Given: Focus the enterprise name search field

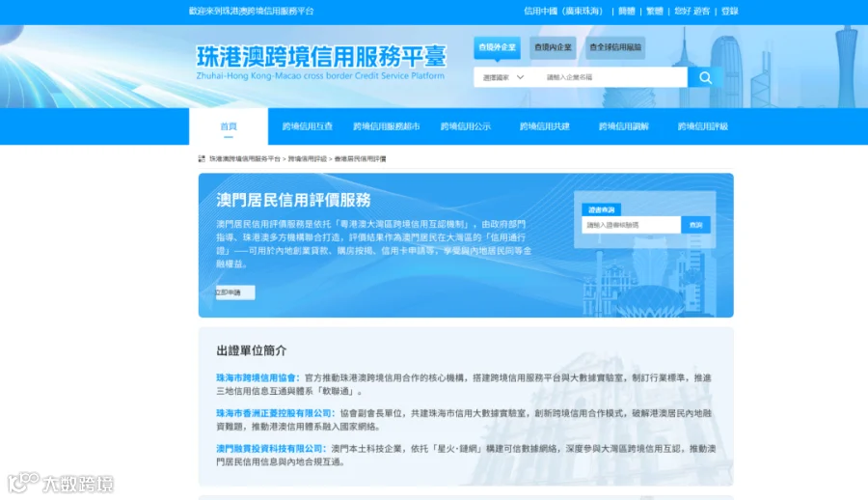Looking at the screenshot, I should 613,77.
